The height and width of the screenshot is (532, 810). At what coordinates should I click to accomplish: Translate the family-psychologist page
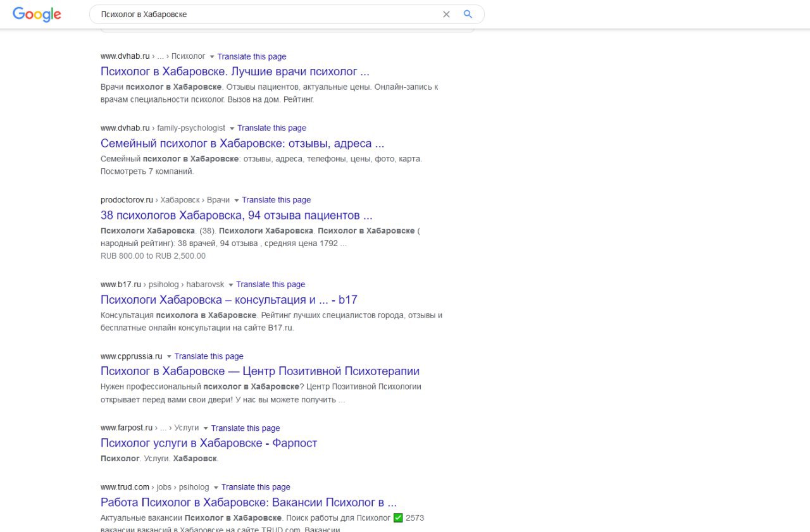pyautogui.click(x=271, y=128)
